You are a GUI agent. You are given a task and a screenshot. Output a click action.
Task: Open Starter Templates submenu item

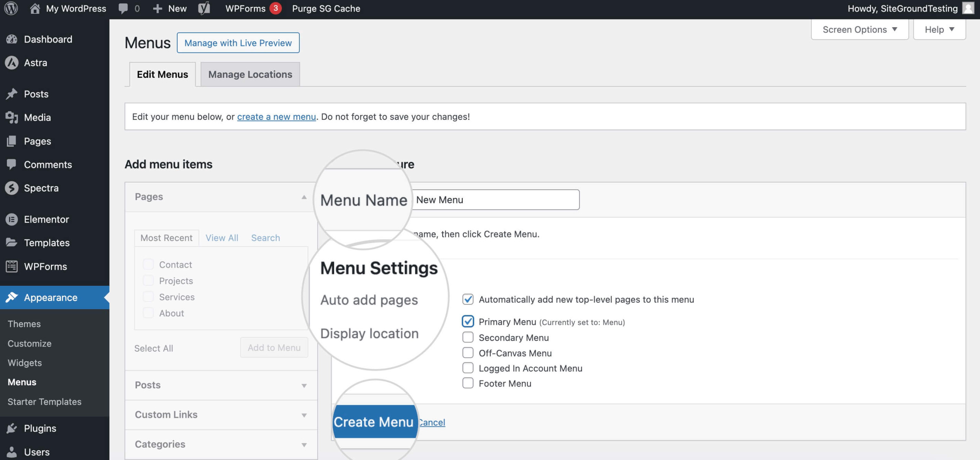(x=44, y=402)
